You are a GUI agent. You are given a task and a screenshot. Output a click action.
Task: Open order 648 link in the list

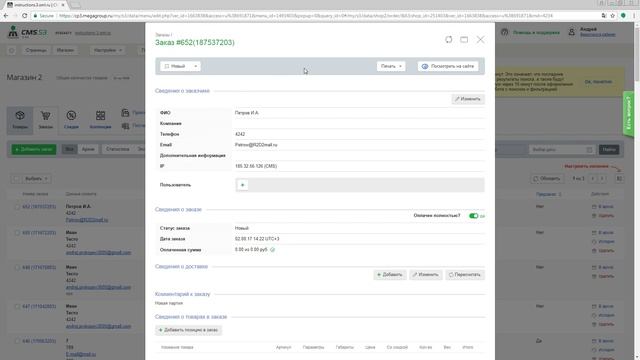point(39,267)
